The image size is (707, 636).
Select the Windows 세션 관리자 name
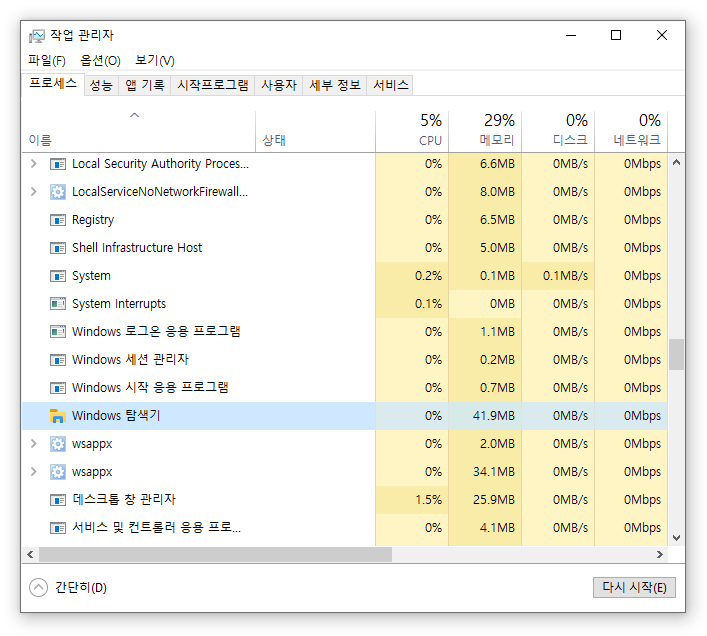coord(130,360)
